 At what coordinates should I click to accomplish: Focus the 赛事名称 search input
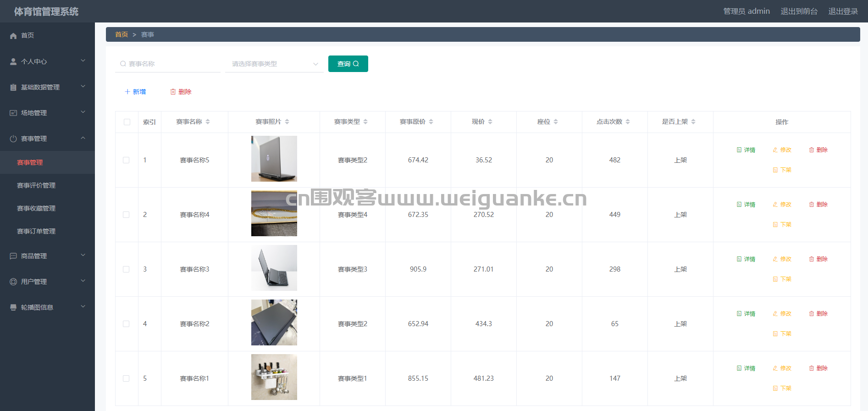[168, 64]
